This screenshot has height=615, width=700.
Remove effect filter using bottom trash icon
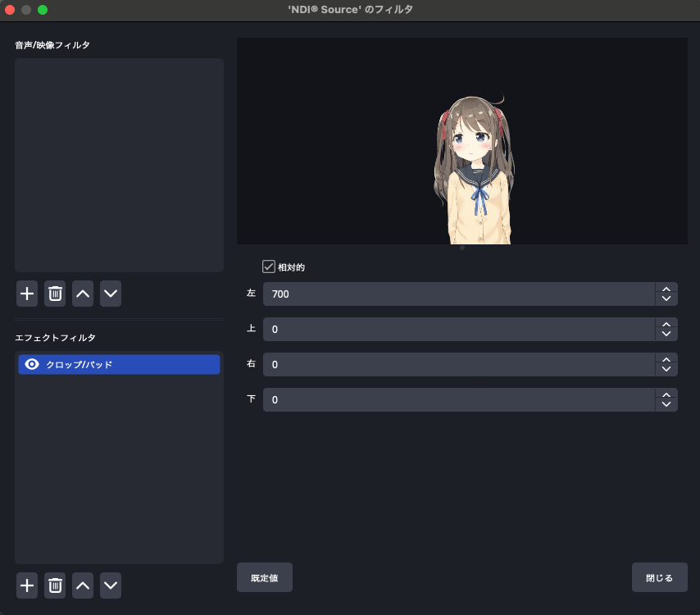pyautogui.click(x=55, y=585)
